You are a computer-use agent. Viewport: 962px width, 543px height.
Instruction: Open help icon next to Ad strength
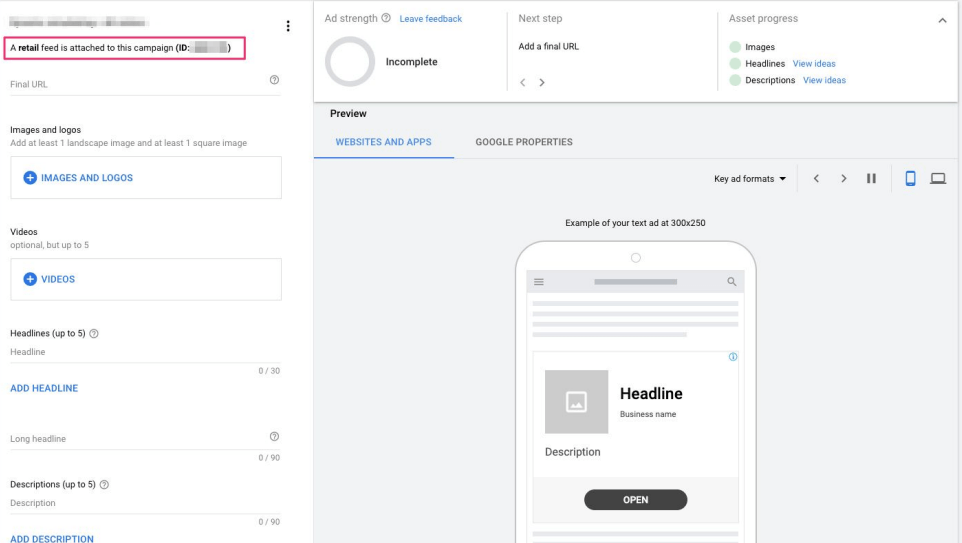[386, 18]
